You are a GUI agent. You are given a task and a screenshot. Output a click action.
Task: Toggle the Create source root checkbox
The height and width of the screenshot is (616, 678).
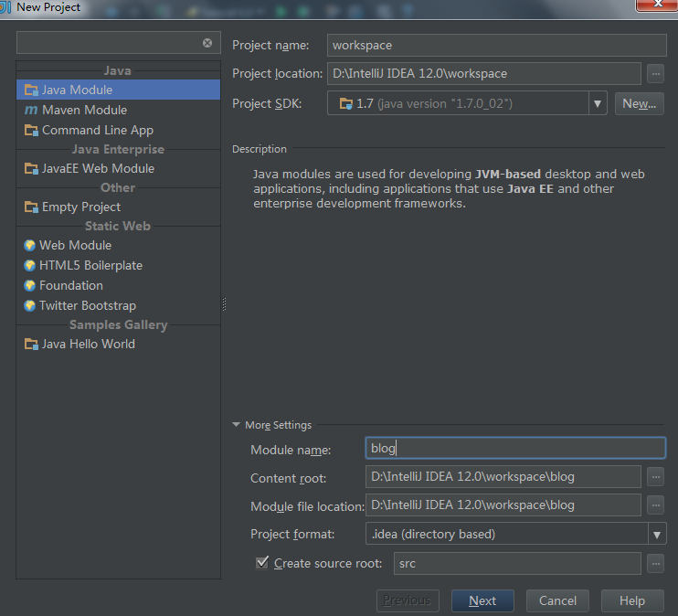[262, 563]
